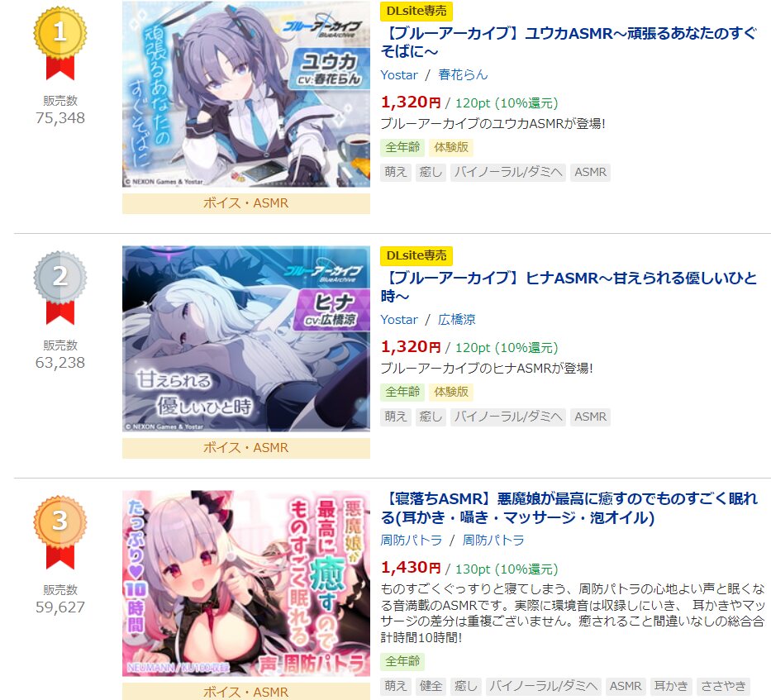Click the silver rank 2 medal icon
Viewport: 771px width, 700px height.
(60, 288)
